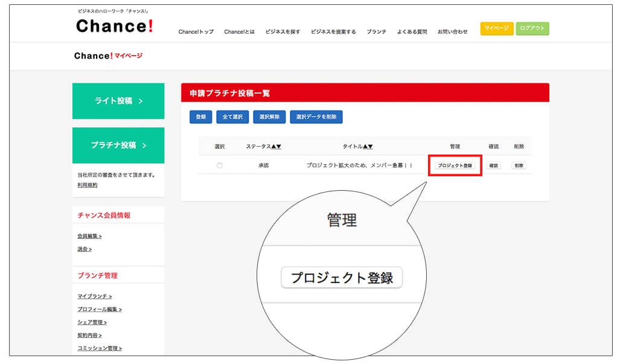Tick the selection checkbox for the 承認 row

pos(219,165)
